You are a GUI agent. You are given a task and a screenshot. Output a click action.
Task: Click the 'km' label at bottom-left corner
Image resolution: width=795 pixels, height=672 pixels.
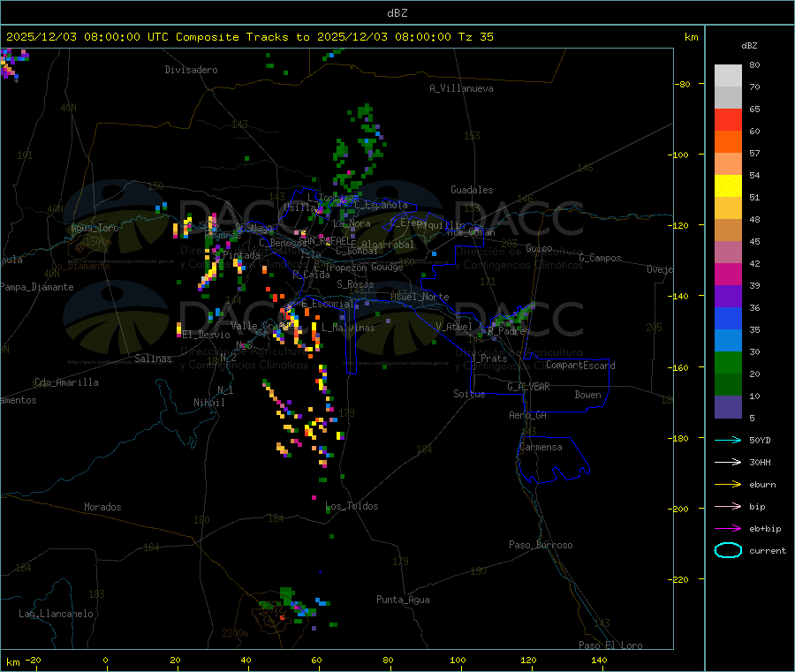pyautogui.click(x=13, y=662)
